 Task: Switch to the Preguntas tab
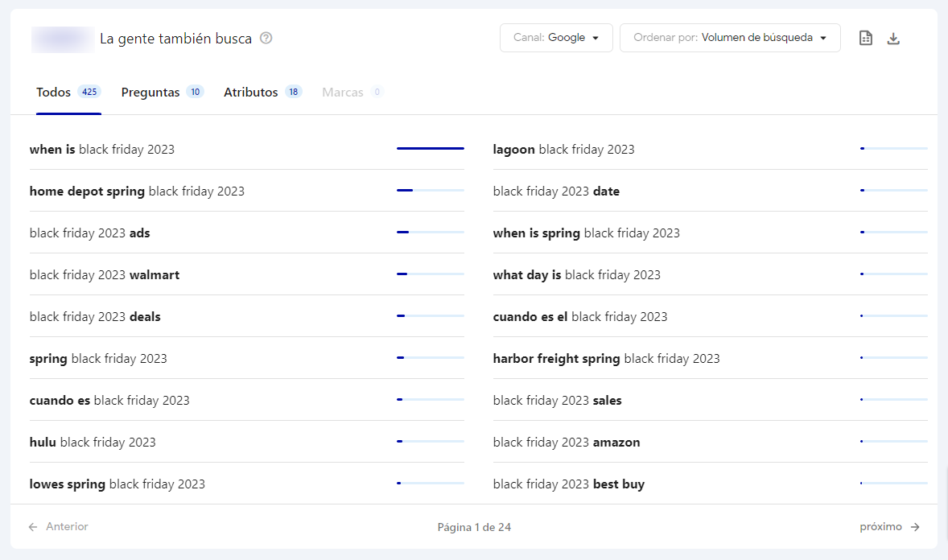162,93
